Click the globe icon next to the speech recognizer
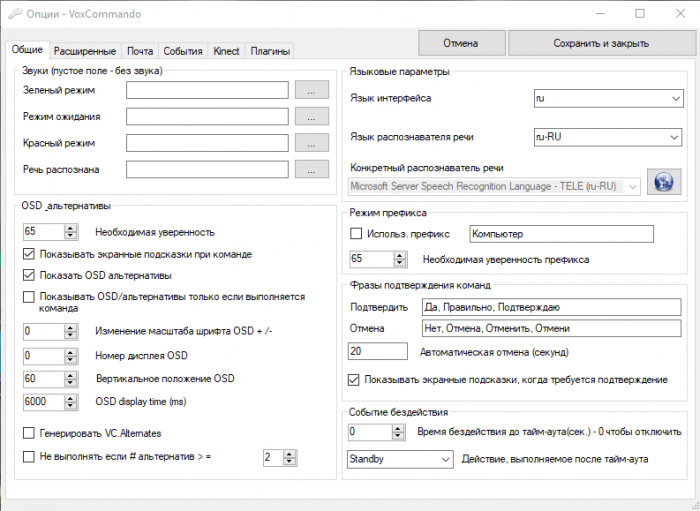 664,182
